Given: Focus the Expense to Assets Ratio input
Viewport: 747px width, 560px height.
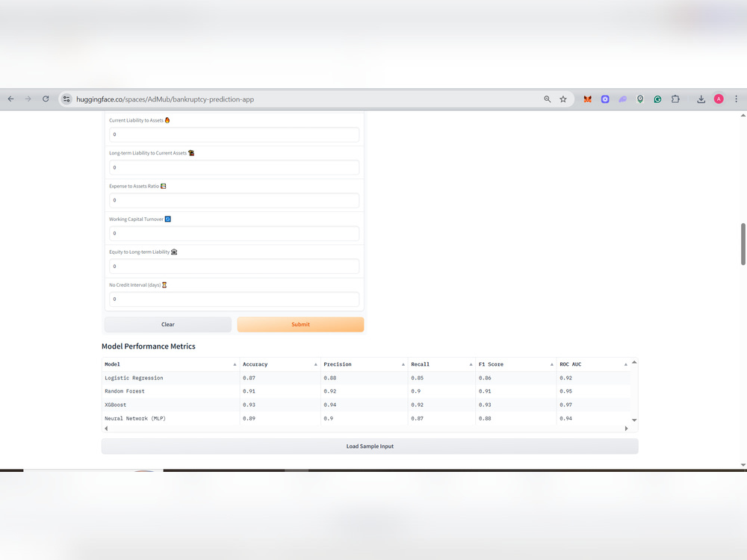Looking at the screenshot, I should click(x=234, y=200).
